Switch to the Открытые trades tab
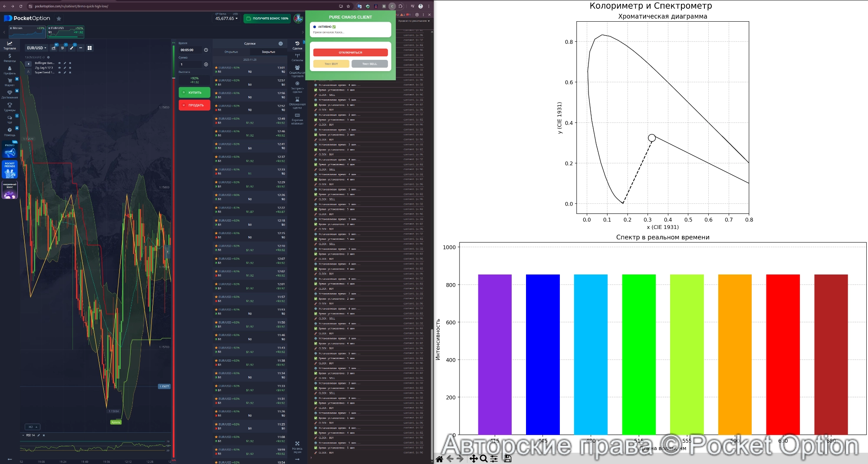This screenshot has width=868, height=464. pos(231,52)
